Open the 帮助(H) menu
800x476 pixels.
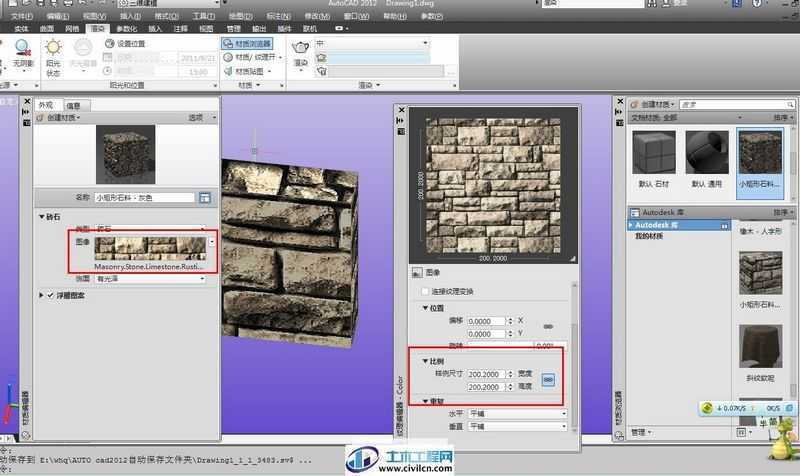(x=395, y=16)
